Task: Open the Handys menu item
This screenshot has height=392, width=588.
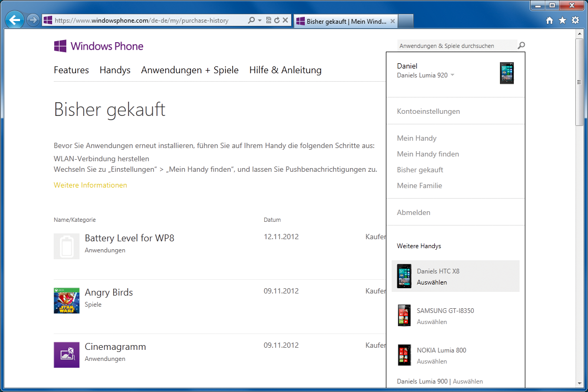Action: pos(115,70)
